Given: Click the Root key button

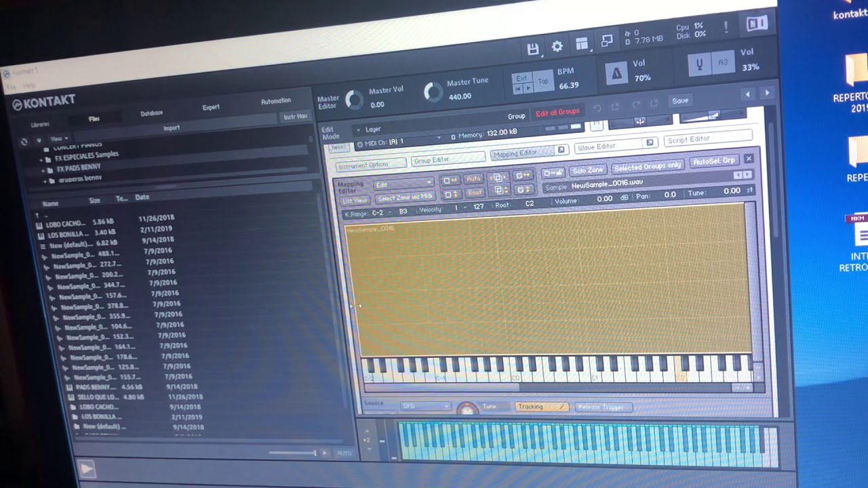Looking at the screenshot, I should point(474,192).
